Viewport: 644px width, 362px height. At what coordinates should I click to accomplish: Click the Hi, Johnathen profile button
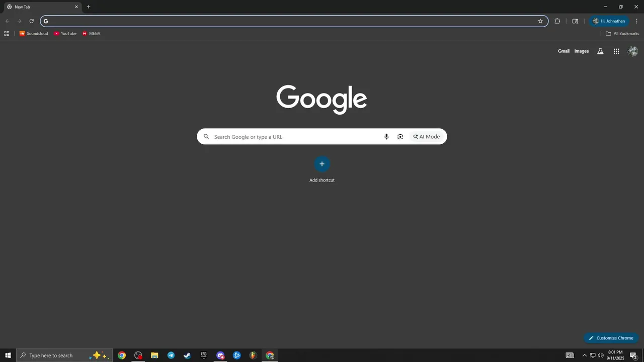(609, 21)
